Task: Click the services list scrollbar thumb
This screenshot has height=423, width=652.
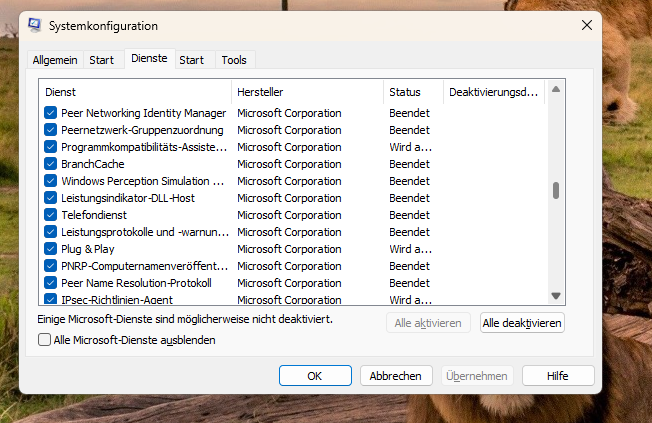Action: pyautogui.click(x=556, y=191)
